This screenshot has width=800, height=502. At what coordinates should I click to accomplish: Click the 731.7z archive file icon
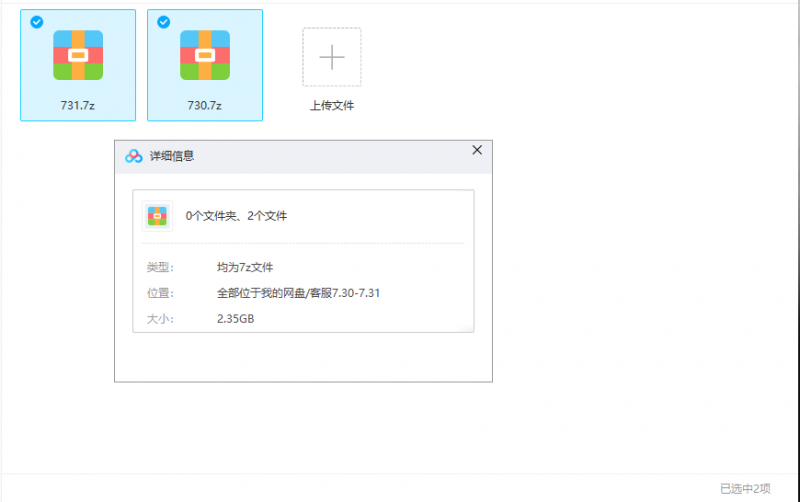78,55
